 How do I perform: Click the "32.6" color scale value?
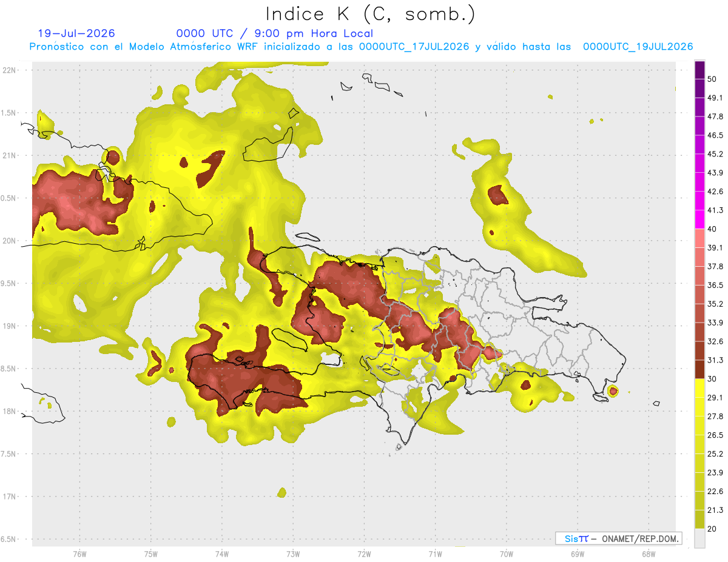click(x=715, y=341)
